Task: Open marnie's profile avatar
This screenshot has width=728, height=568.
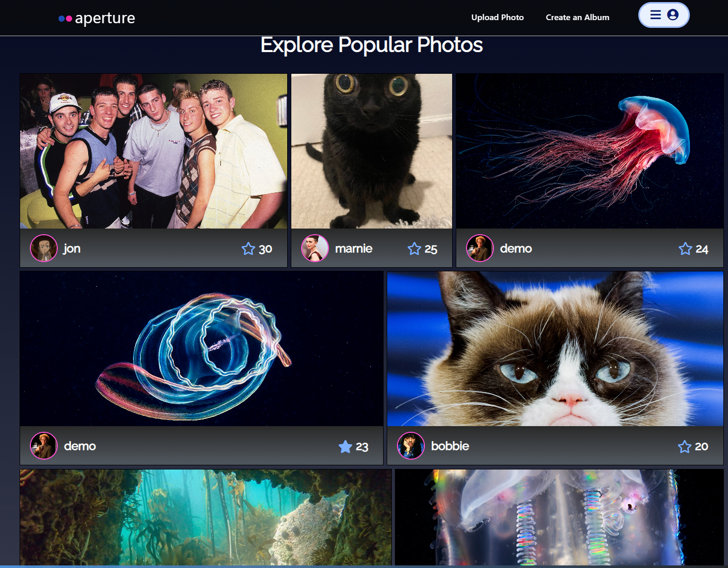Action: coord(315,248)
